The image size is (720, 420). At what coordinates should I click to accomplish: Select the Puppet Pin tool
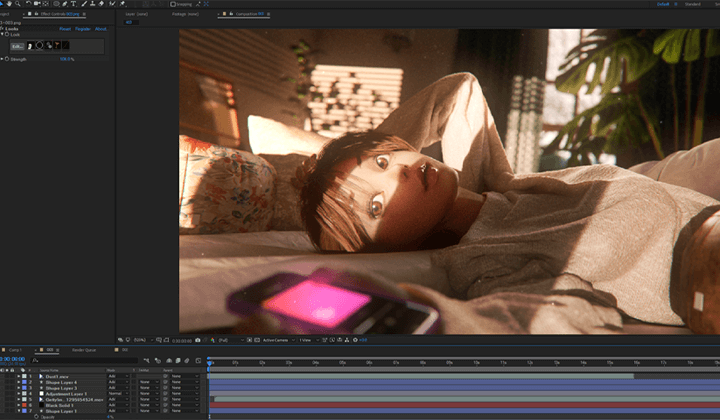tap(123, 4)
